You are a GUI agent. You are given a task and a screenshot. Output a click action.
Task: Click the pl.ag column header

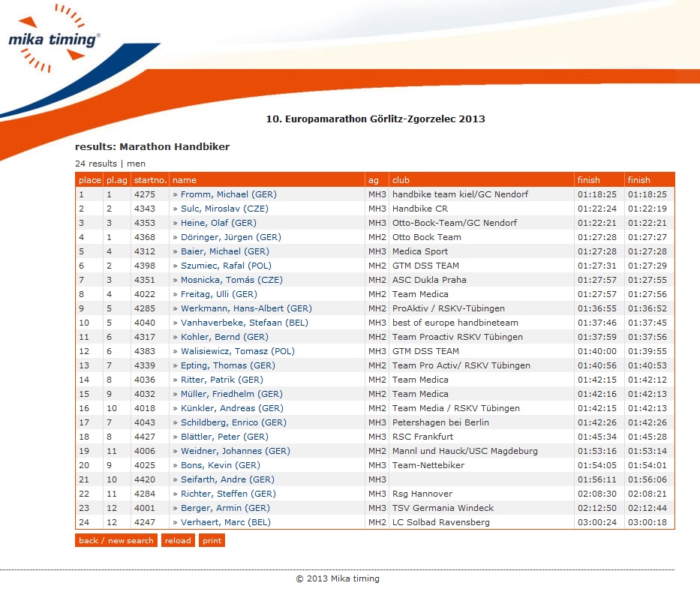point(116,180)
